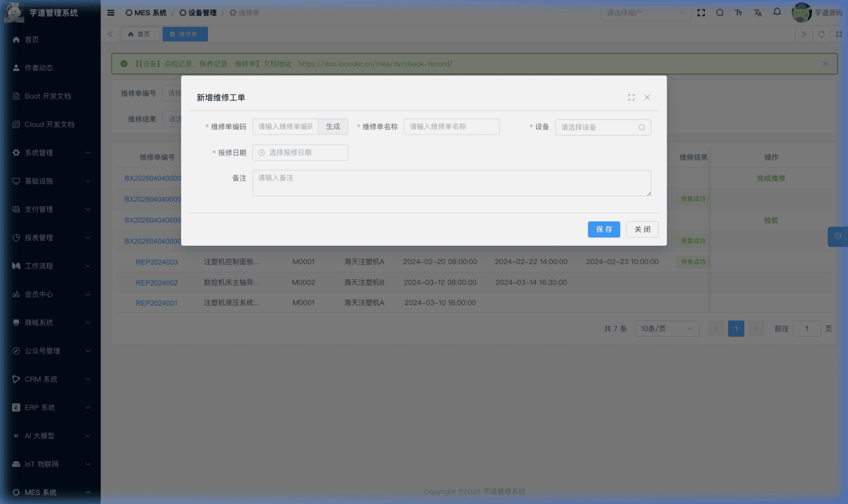Click the font size adjustment icon
848x504 pixels.
[x=738, y=13]
